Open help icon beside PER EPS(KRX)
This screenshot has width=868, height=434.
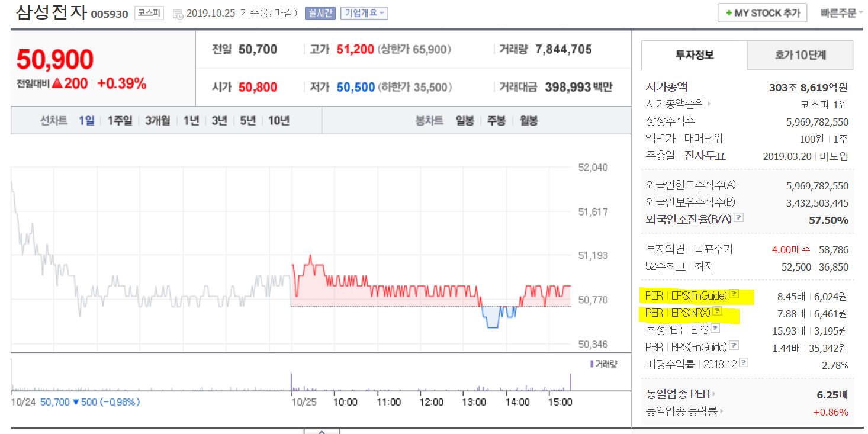point(717,311)
